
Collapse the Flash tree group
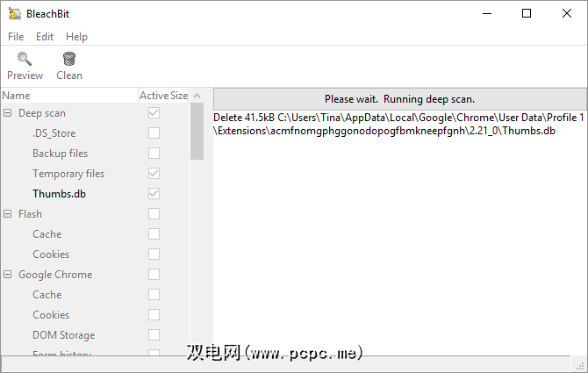pyautogui.click(x=8, y=214)
